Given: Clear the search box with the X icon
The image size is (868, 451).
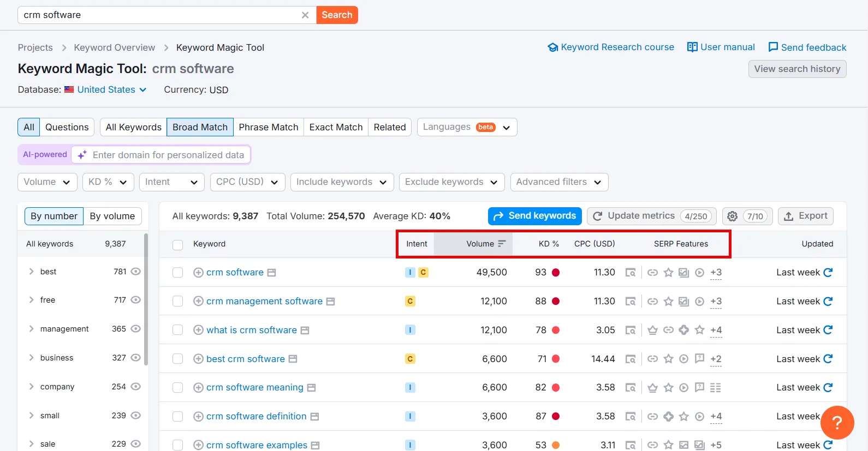Looking at the screenshot, I should tap(305, 15).
